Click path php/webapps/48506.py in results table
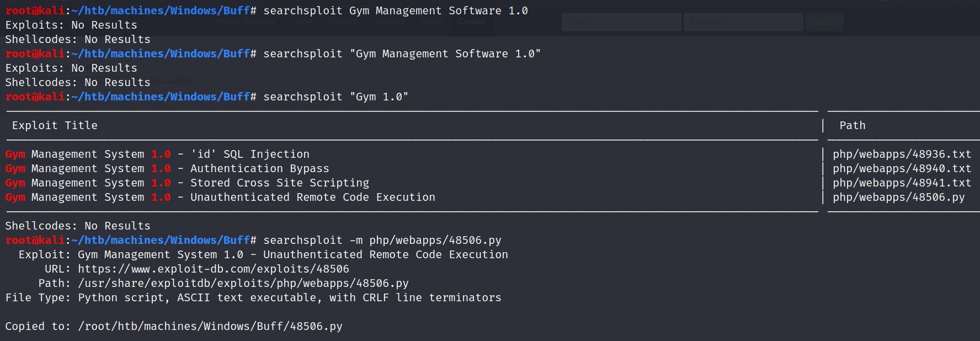 pyautogui.click(x=898, y=197)
